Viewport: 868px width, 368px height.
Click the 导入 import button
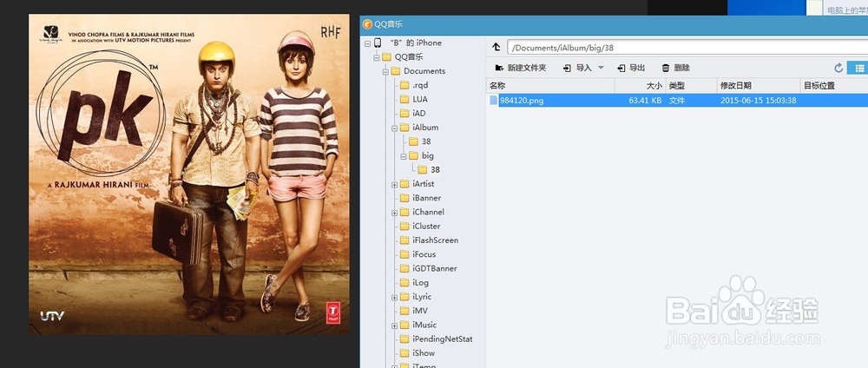coord(577,68)
